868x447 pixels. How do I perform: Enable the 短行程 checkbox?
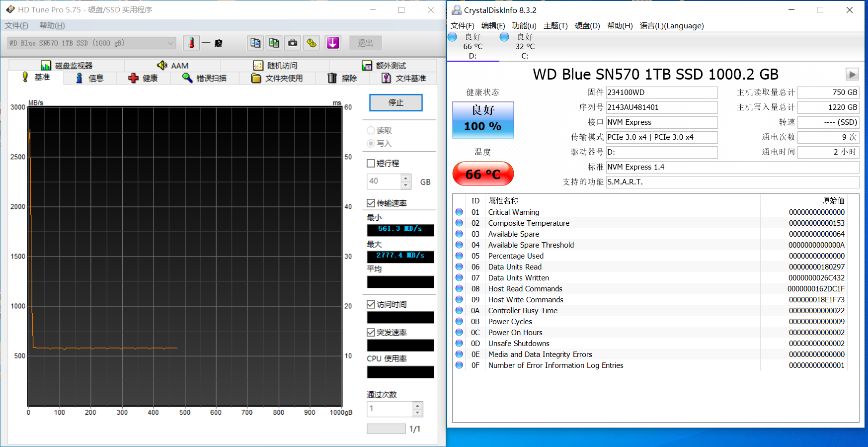click(371, 164)
